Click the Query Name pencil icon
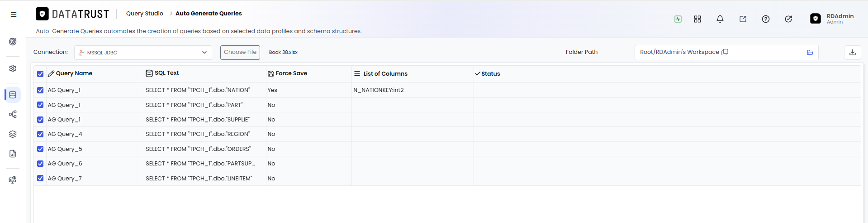Screen dimensions: 868x223 (x=51, y=73)
